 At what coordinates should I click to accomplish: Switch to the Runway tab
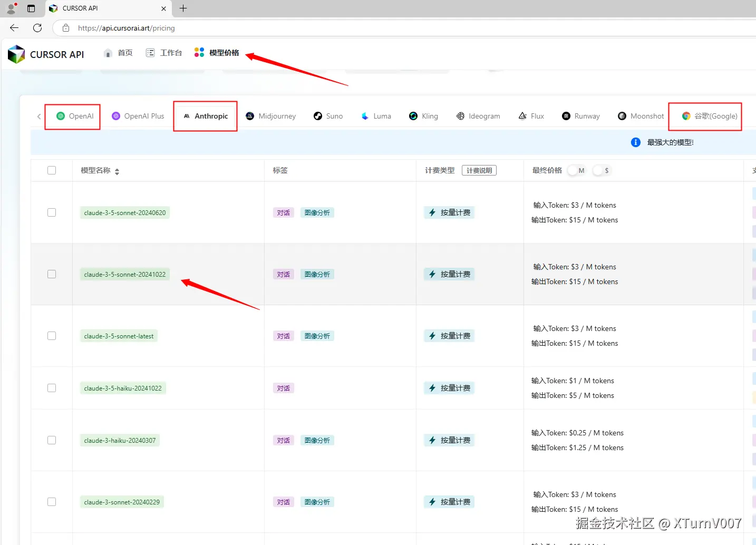coord(581,116)
